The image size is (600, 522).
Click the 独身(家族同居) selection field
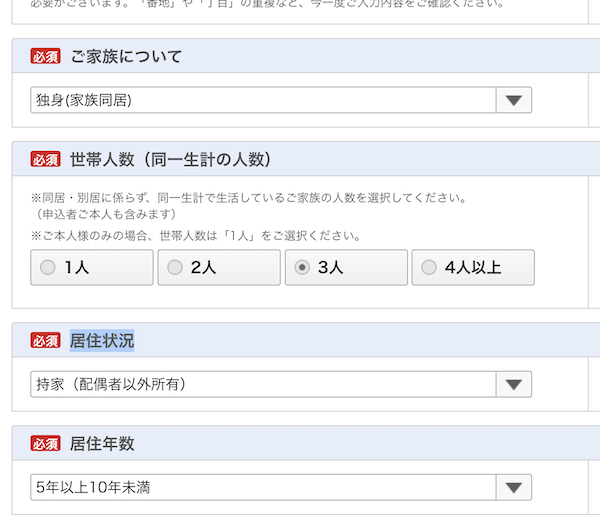(x=263, y=100)
